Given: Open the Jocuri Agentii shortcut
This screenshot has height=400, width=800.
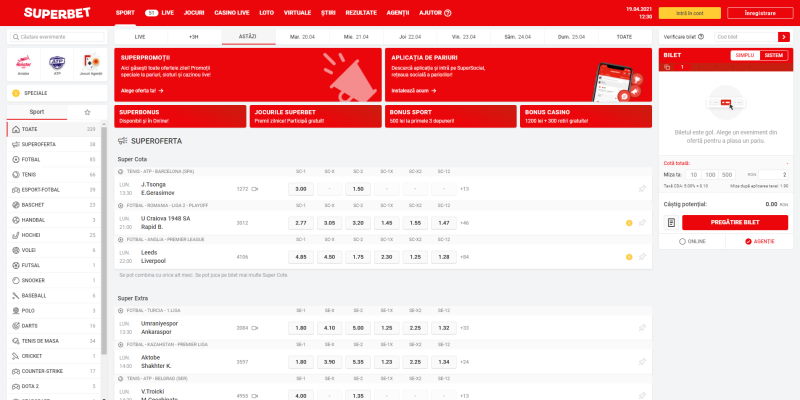Looking at the screenshot, I should (x=91, y=64).
